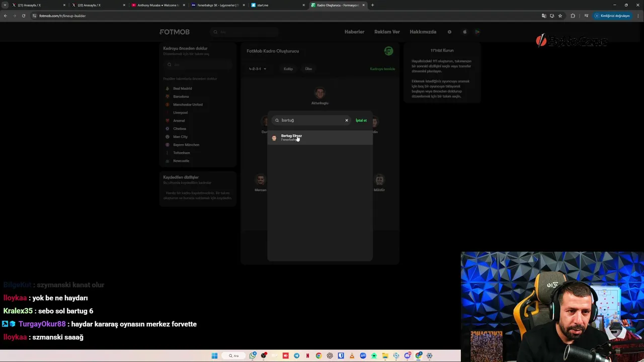Open Netflix from the taskbar
The image size is (644, 362).
click(307, 355)
